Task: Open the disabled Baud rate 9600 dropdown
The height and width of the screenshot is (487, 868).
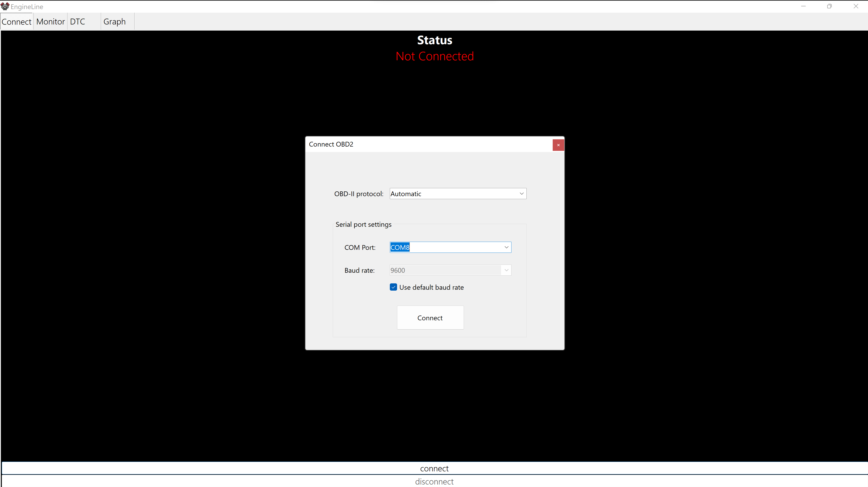Action: 451,270
